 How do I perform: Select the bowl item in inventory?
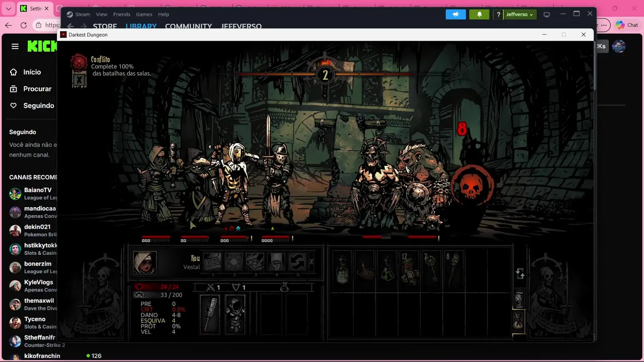pyautogui.click(x=365, y=270)
